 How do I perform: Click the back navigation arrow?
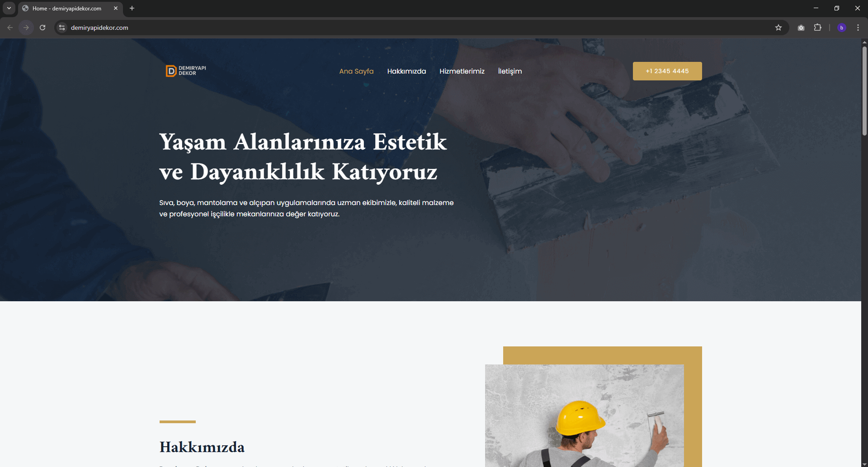tap(9, 28)
